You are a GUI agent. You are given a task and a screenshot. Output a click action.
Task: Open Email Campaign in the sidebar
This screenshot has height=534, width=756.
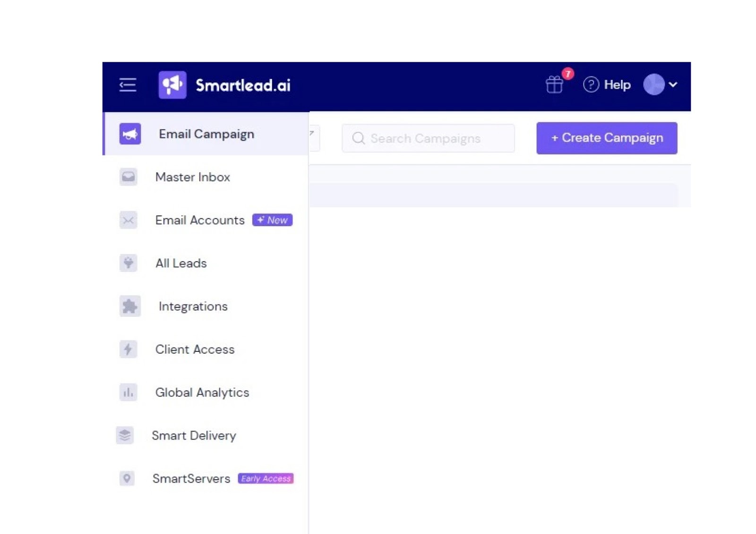pyautogui.click(x=206, y=134)
